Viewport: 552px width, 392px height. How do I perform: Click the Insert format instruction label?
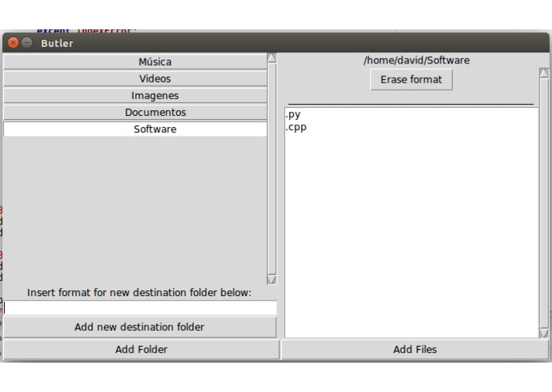(140, 293)
